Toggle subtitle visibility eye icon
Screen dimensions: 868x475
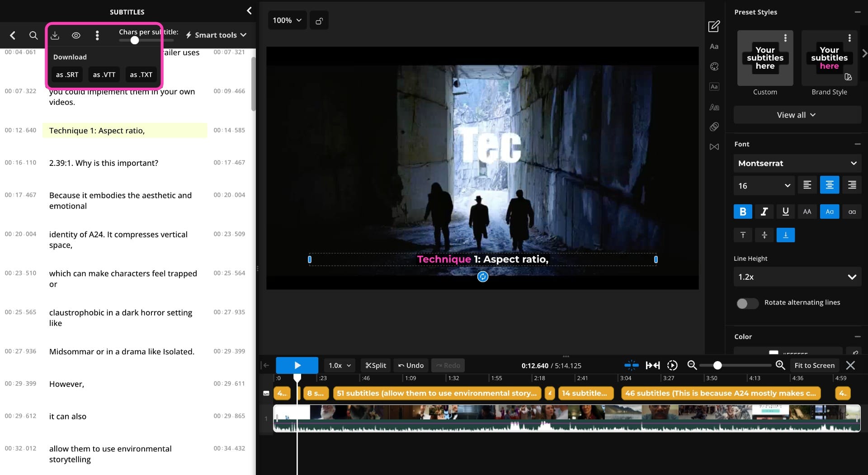click(x=76, y=35)
